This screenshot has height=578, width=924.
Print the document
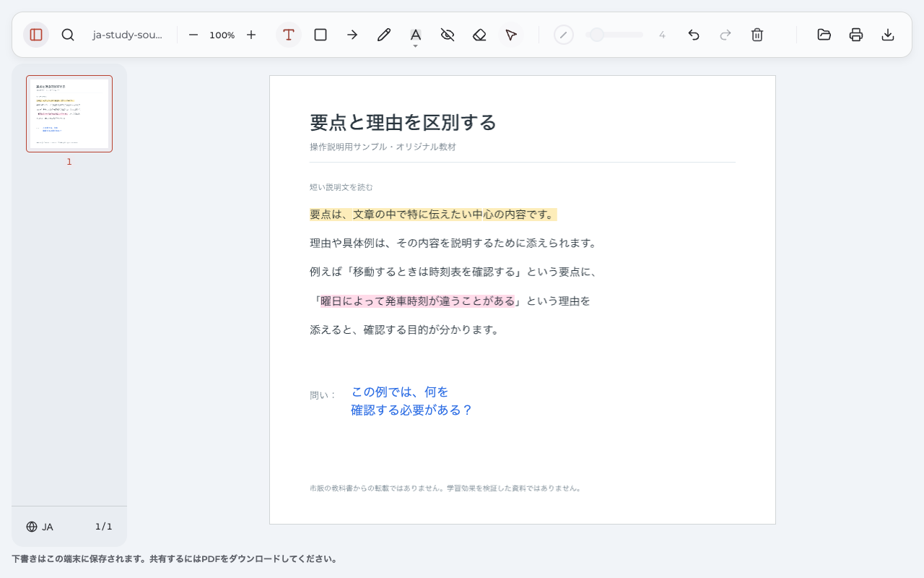856,35
